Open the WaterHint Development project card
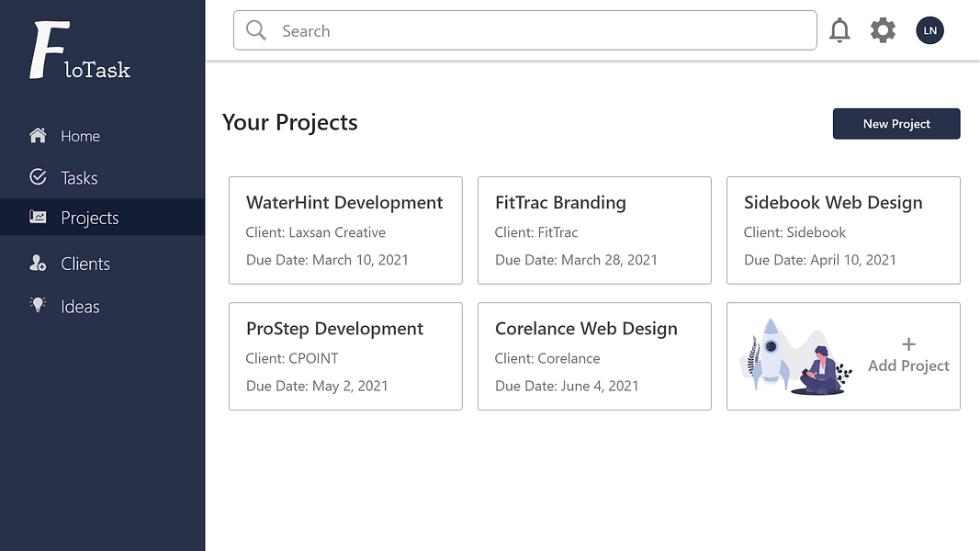This screenshot has height=551, width=980. (x=345, y=231)
